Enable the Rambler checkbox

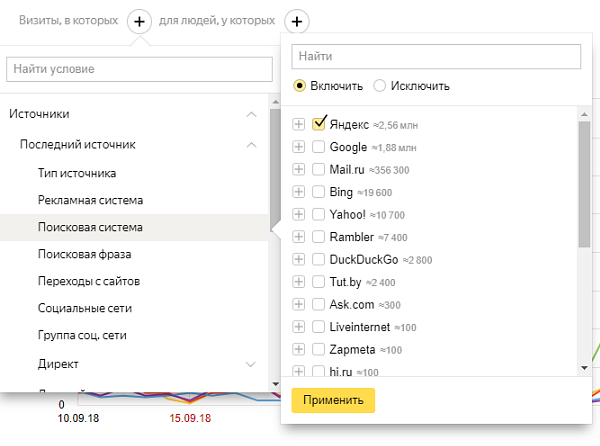pyautogui.click(x=318, y=237)
